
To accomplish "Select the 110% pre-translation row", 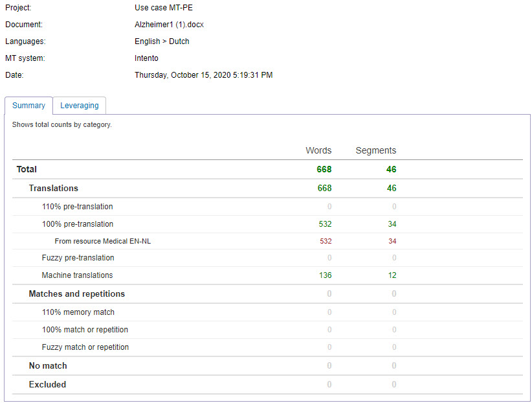I will [x=77, y=207].
